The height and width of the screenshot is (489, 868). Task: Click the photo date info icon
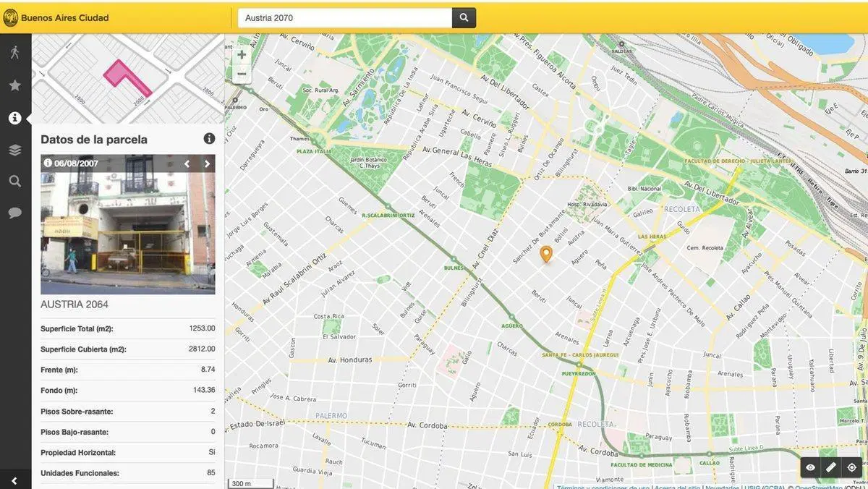[48, 163]
